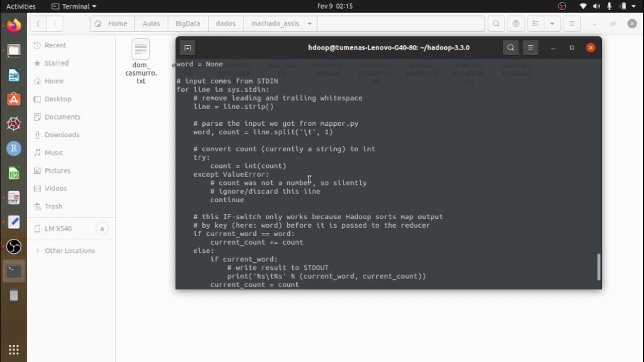Open Downloads in the Files sidebar
The image size is (644, 362).
pyautogui.click(x=71, y=135)
